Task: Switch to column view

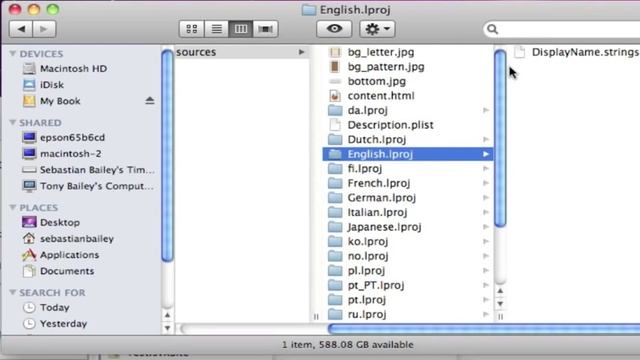Action: pyautogui.click(x=241, y=29)
